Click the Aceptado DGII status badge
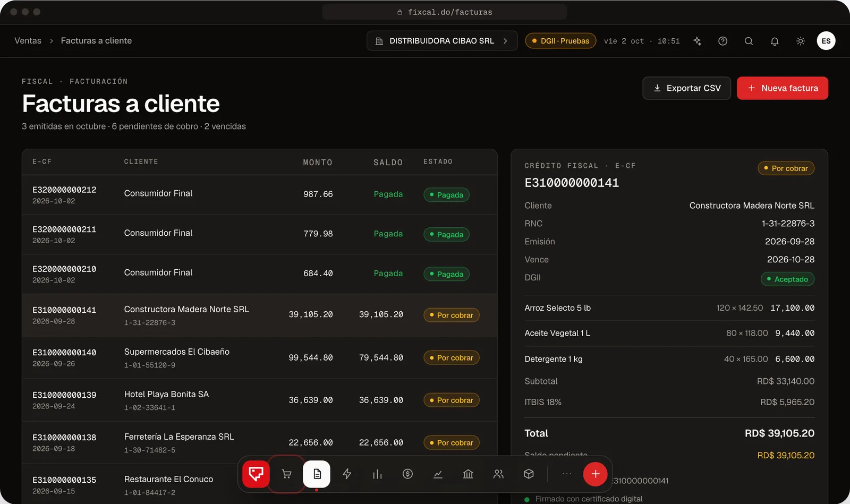 (x=787, y=279)
